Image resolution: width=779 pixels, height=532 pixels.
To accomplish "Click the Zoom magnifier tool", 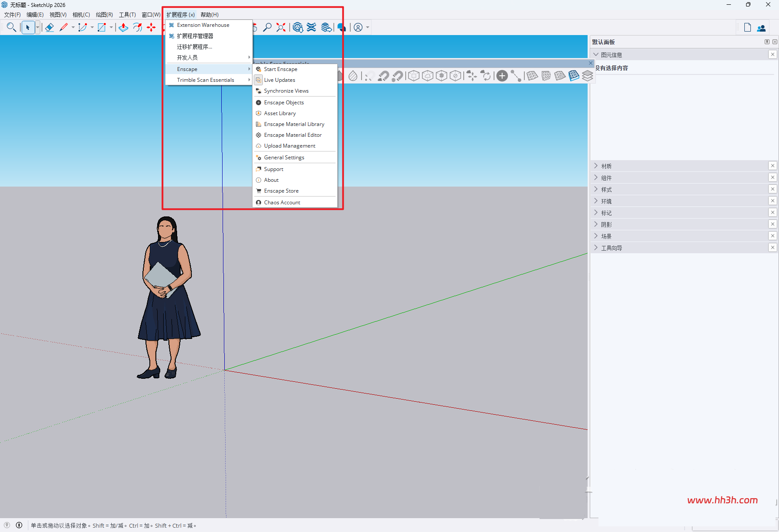I will coord(267,27).
